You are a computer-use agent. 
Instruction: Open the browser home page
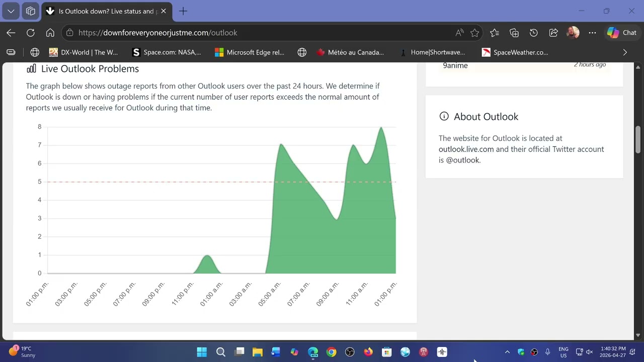tap(50, 33)
